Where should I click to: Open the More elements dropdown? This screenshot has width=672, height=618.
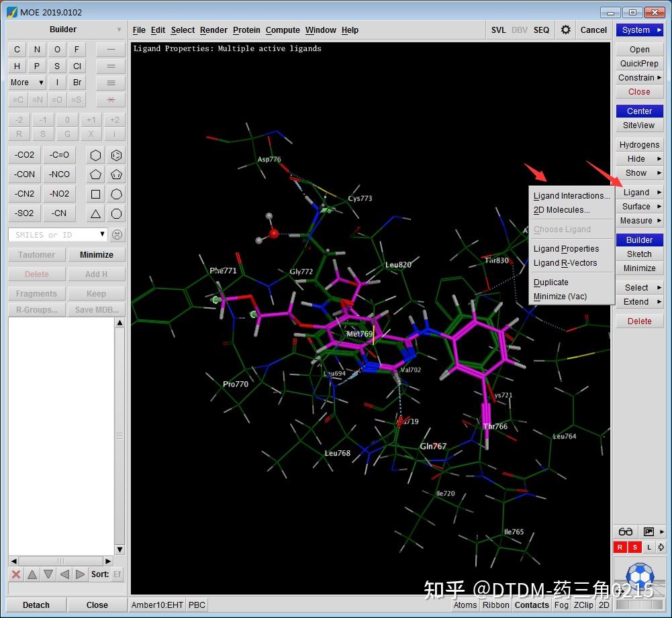[27, 83]
